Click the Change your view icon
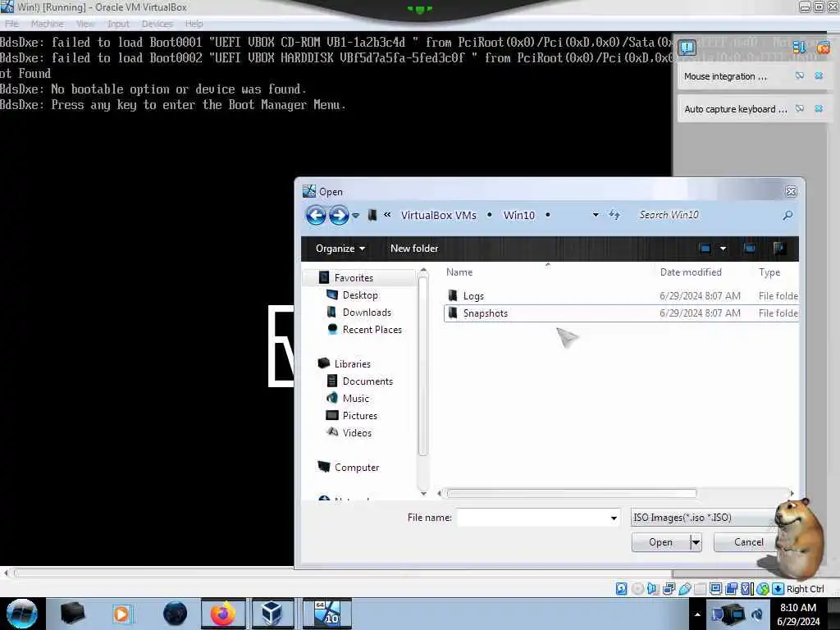This screenshot has height=630, width=840. (705, 249)
